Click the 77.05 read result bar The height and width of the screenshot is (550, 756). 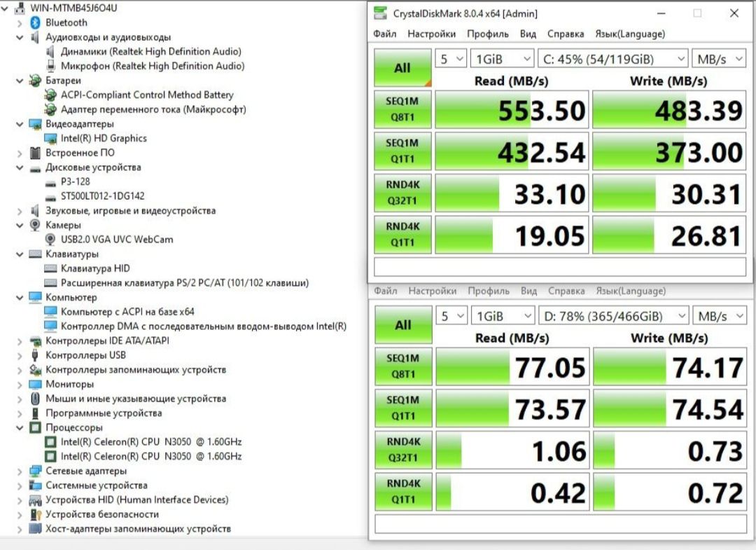(x=512, y=366)
